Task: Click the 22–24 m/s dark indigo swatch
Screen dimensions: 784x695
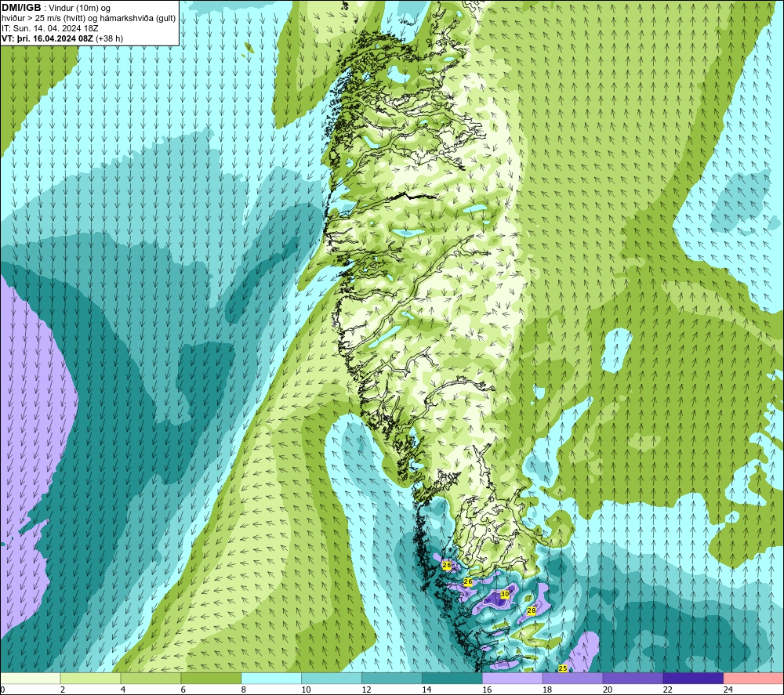Action: click(693, 678)
